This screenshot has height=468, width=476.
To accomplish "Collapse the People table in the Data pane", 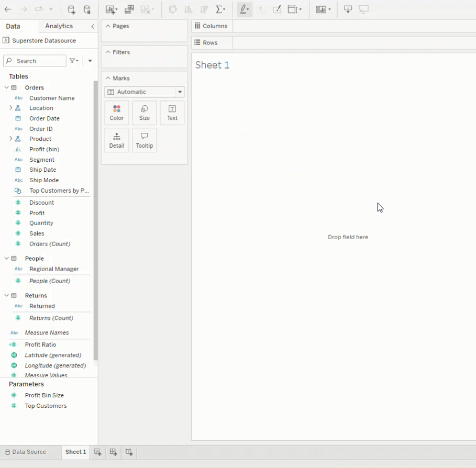I will (x=6, y=258).
